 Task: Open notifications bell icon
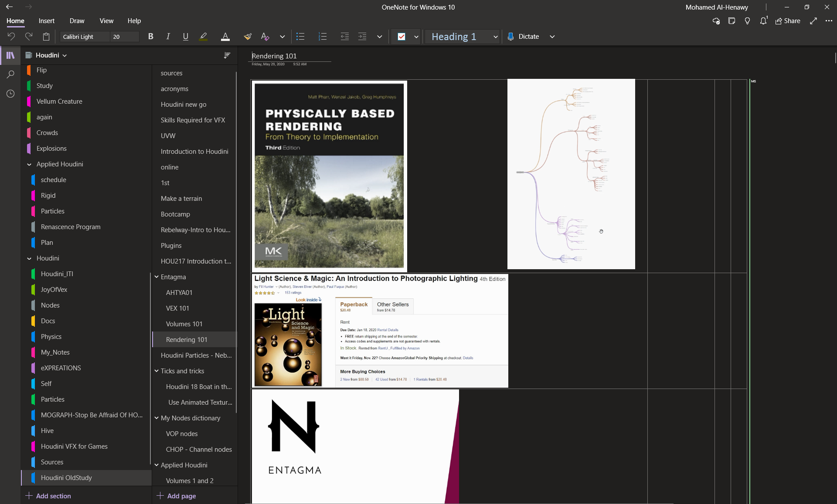coord(763,21)
